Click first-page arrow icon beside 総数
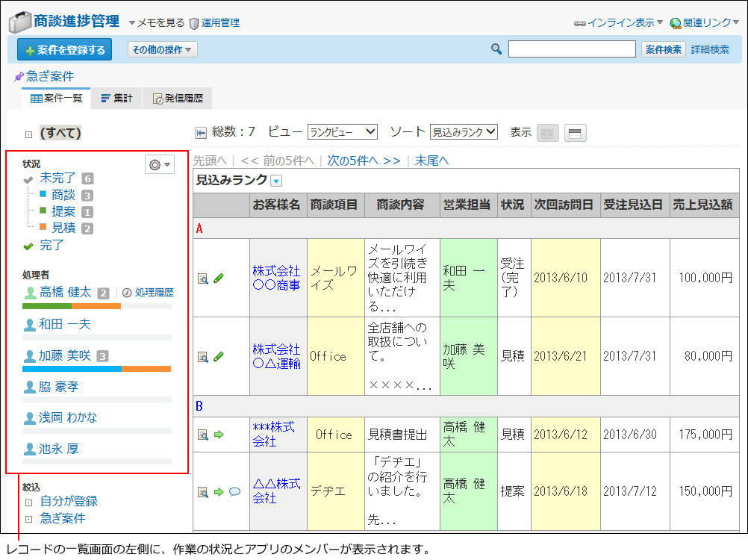Screen dimensions: 748x560 201,133
